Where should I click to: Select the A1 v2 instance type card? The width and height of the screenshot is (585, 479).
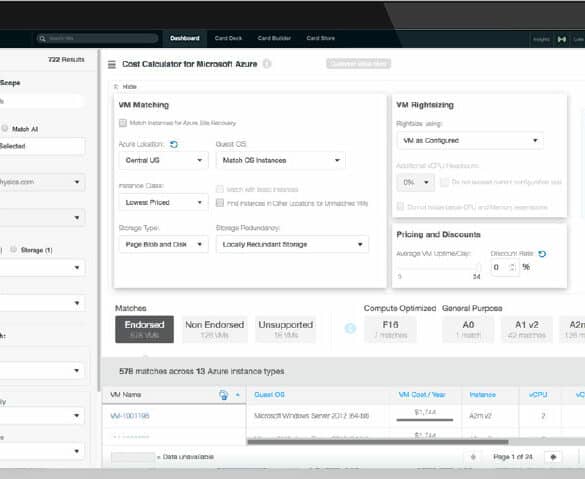(x=527, y=329)
